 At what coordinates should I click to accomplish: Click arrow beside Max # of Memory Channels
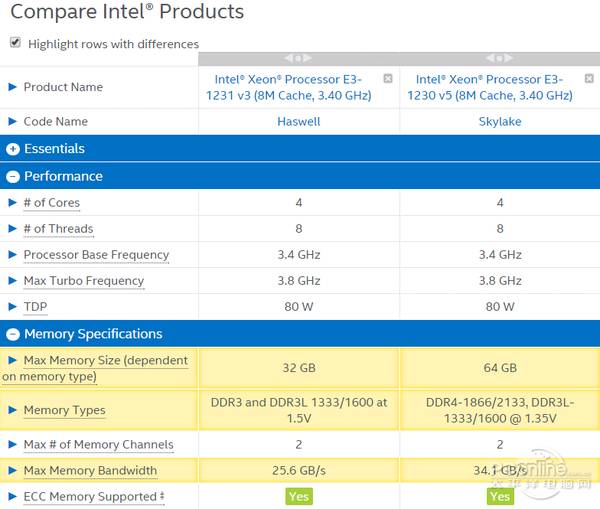(13, 444)
